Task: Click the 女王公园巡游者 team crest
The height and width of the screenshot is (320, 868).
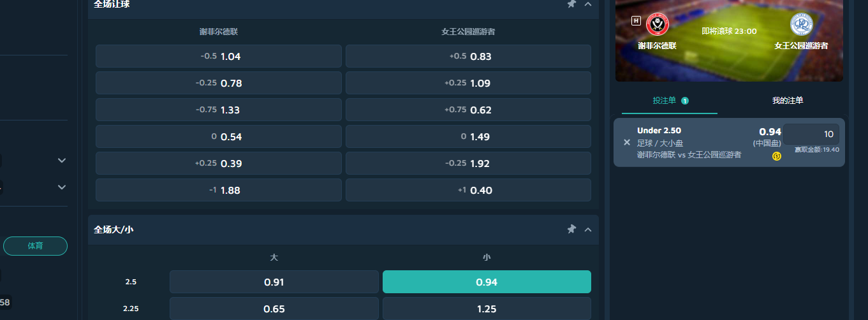Action: click(801, 25)
